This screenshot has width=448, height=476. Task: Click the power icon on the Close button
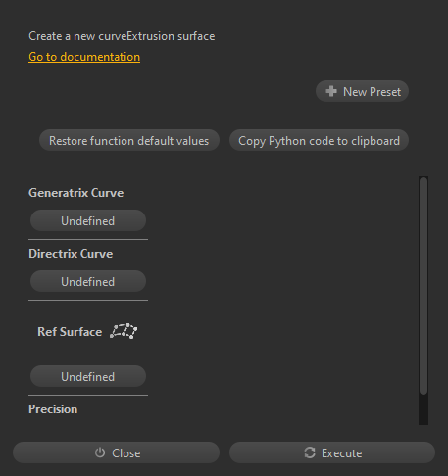tap(100, 452)
